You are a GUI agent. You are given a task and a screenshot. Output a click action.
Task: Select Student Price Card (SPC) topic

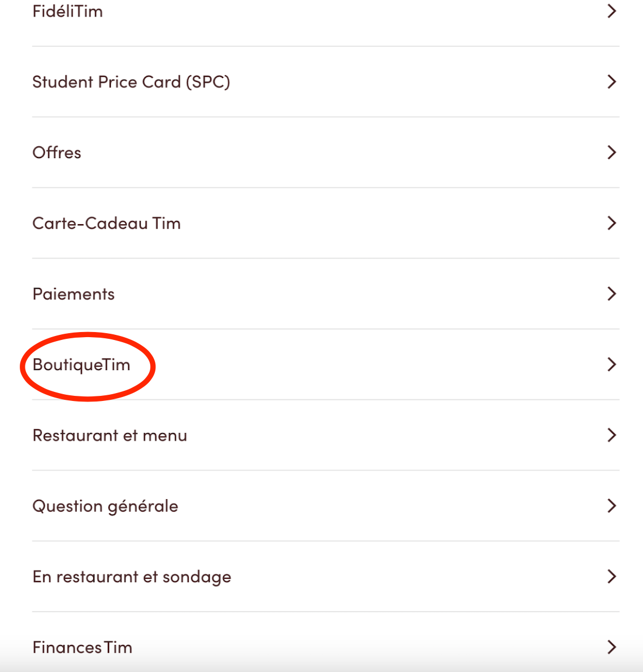(x=131, y=82)
